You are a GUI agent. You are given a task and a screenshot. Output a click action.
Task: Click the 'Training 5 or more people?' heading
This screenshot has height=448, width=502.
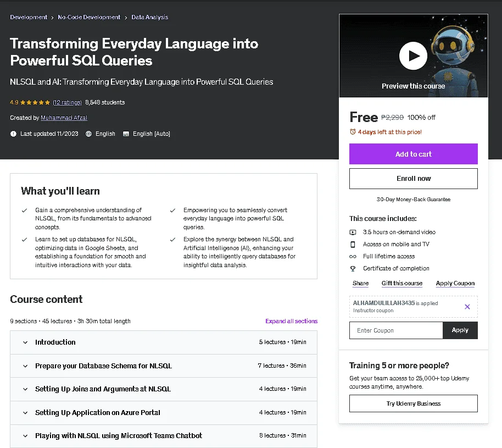pyautogui.click(x=399, y=366)
